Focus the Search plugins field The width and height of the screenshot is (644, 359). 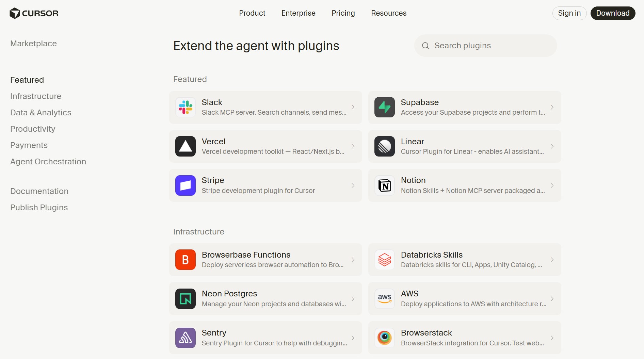490,46
